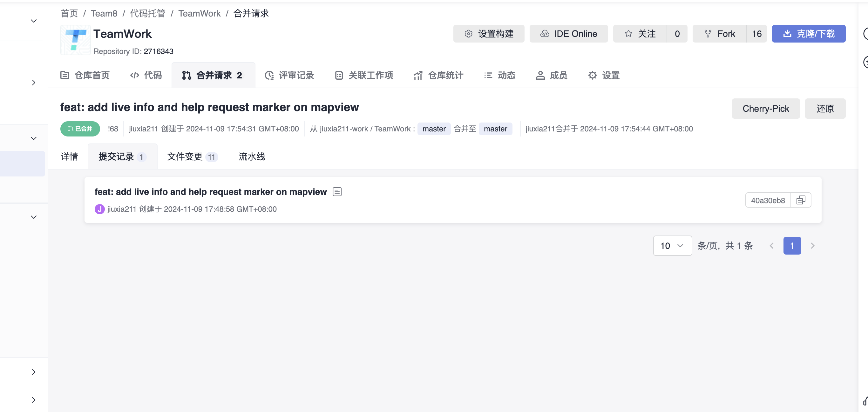Viewport: 868px width, 412px height.
Task: Open the page size dropdown showing 10
Action: click(672, 246)
